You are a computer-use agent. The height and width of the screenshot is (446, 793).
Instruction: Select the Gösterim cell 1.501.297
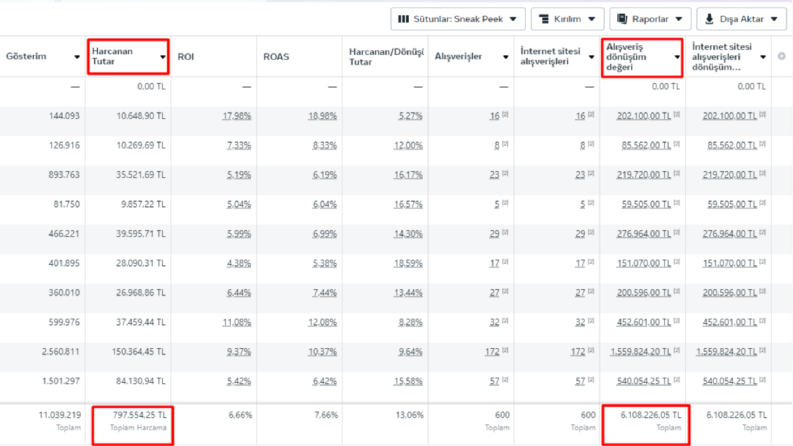(61, 381)
